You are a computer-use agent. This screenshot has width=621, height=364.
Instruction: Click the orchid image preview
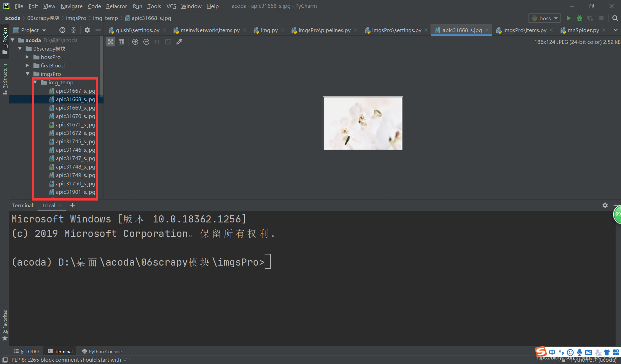point(363,123)
